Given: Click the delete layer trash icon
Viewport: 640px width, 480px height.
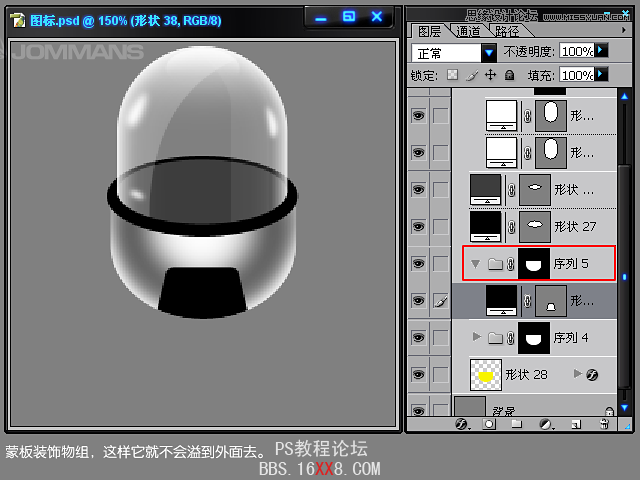Looking at the screenshot, I should (x=604, y=424).
